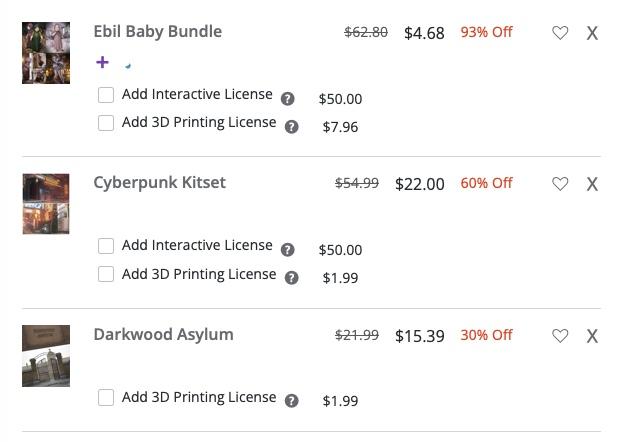Check 3D Printing License for Darkwood Asylum
Viewport: 620px width, 442px height.
(106, 397)
